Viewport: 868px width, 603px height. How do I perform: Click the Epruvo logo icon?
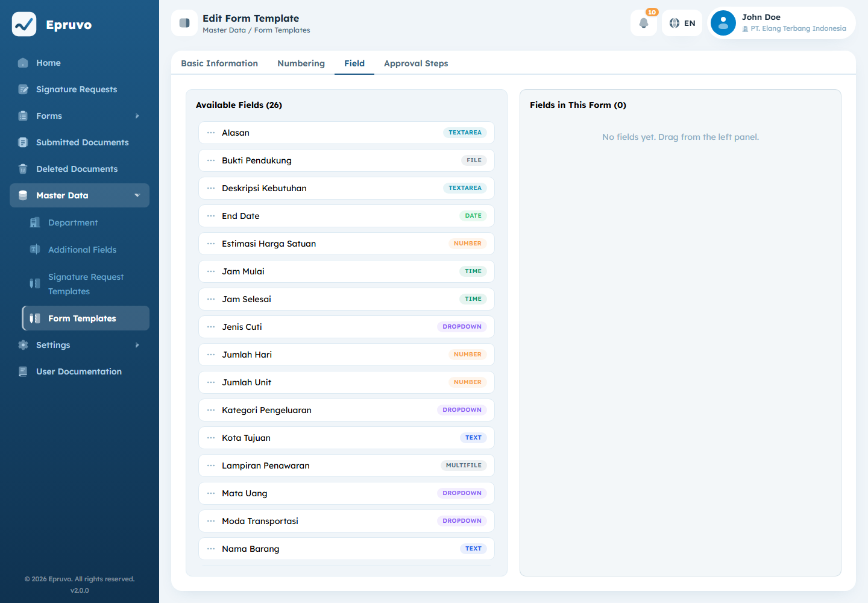[24, 24]
